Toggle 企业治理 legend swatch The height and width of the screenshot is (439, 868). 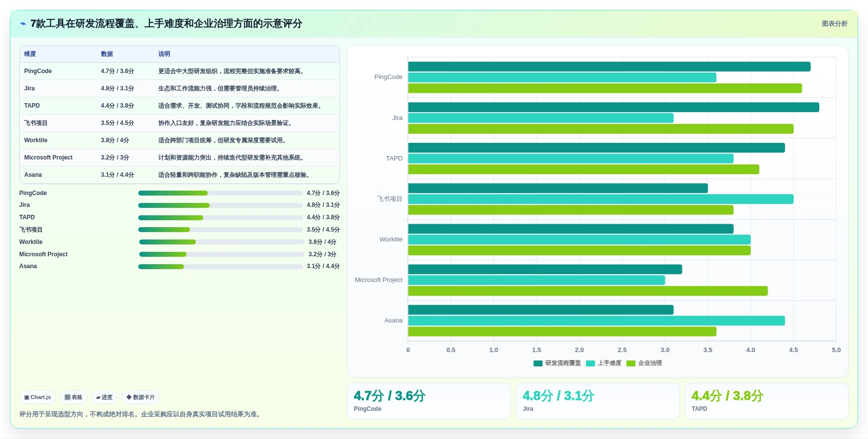point(631,363)
